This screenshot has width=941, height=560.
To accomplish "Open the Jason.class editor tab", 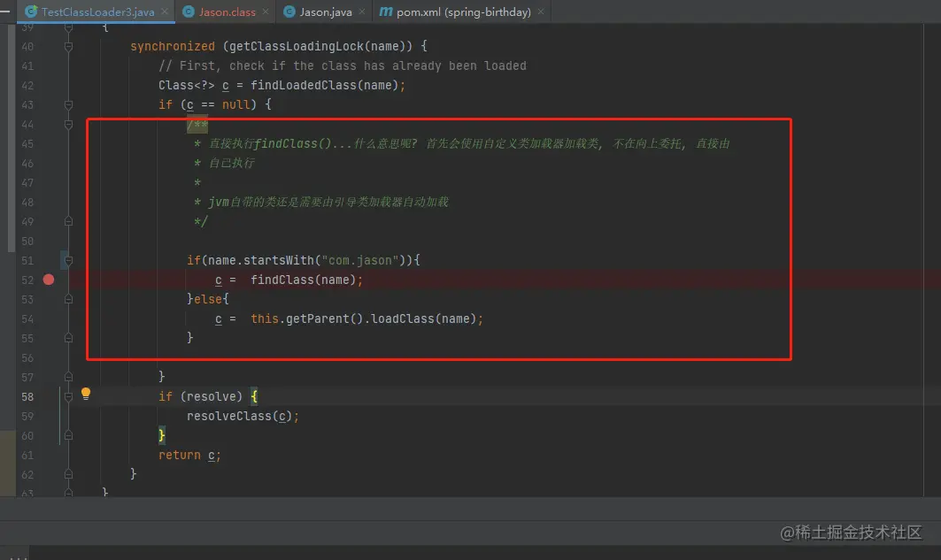I will 227,12.
